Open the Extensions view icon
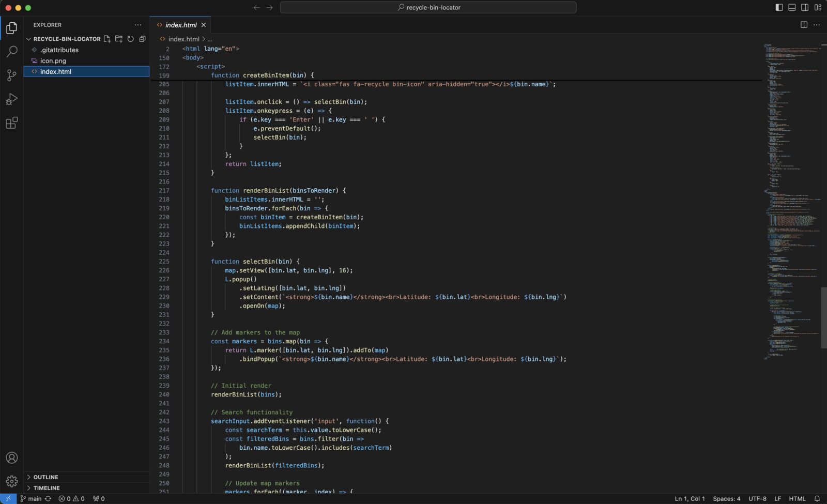 11,123
